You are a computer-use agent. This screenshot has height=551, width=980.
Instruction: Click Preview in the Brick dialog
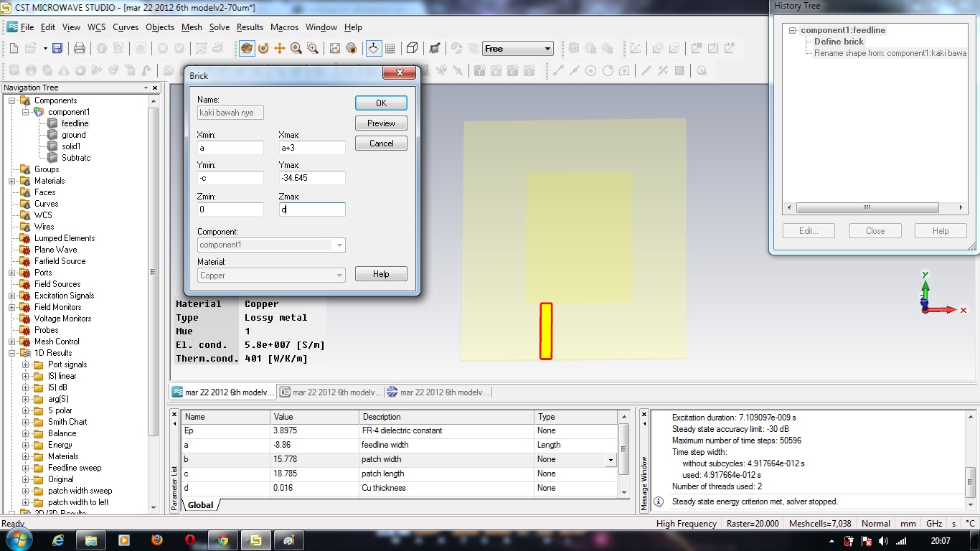[381, 123]
